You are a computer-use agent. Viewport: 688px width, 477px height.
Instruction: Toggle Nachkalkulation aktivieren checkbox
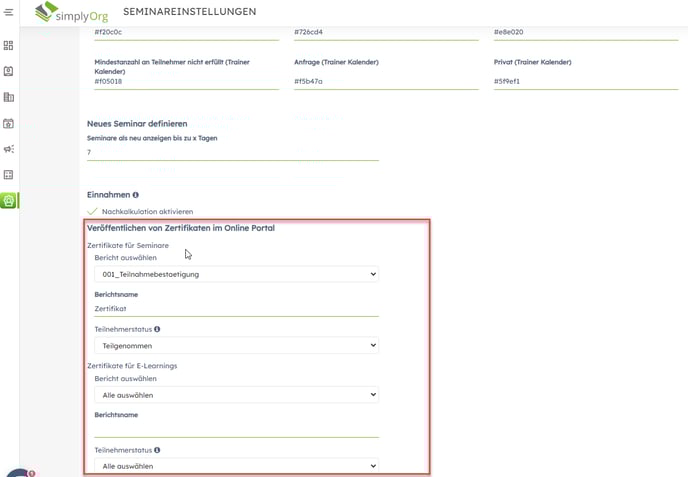click(x=92, y=212)
